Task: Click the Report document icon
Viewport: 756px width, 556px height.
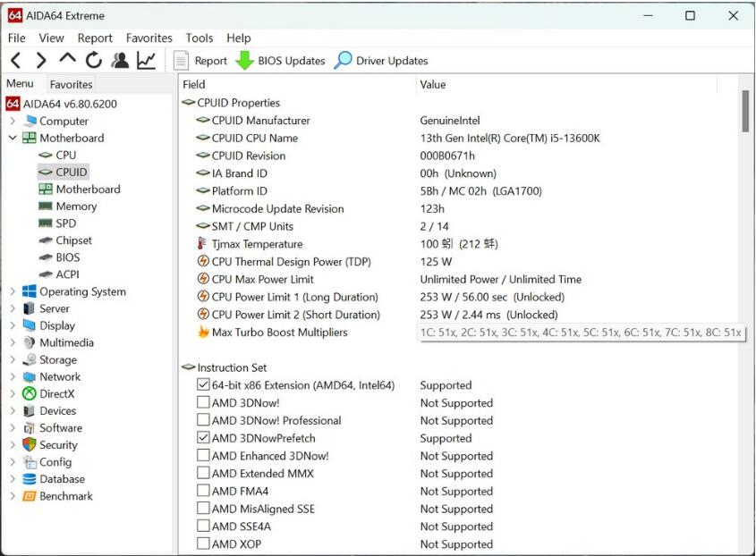Action: [x=182, y=61]
